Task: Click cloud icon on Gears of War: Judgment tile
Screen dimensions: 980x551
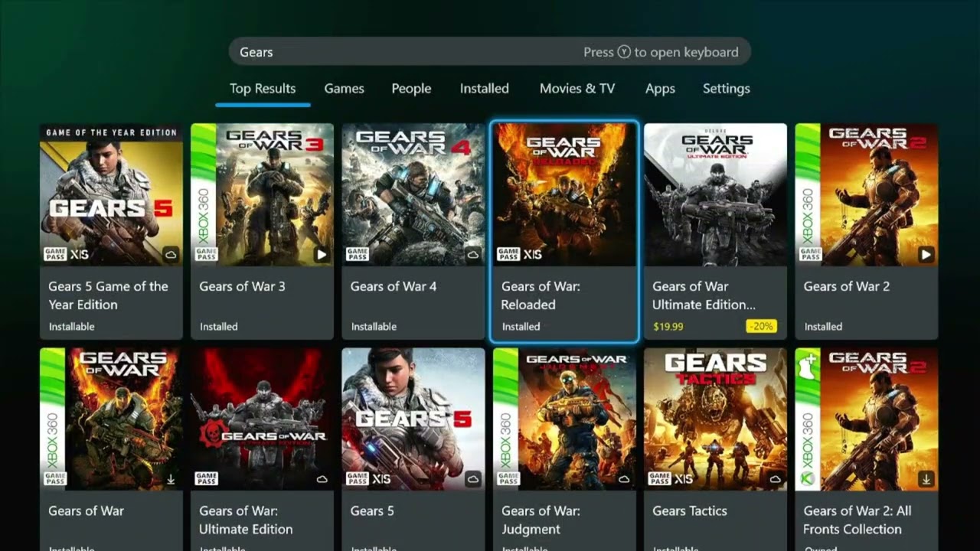Action: click(x=624, y=479)
